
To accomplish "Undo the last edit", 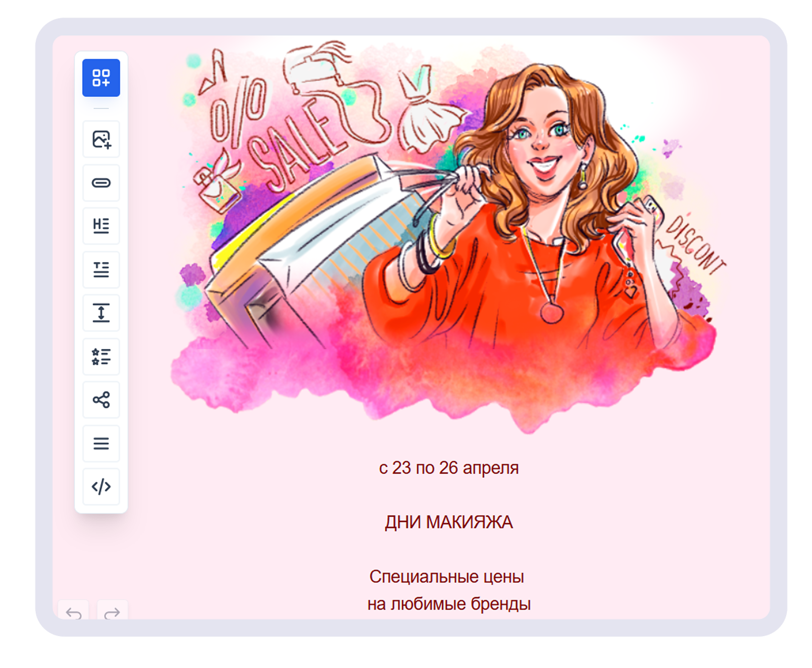I will coord(74,612).
